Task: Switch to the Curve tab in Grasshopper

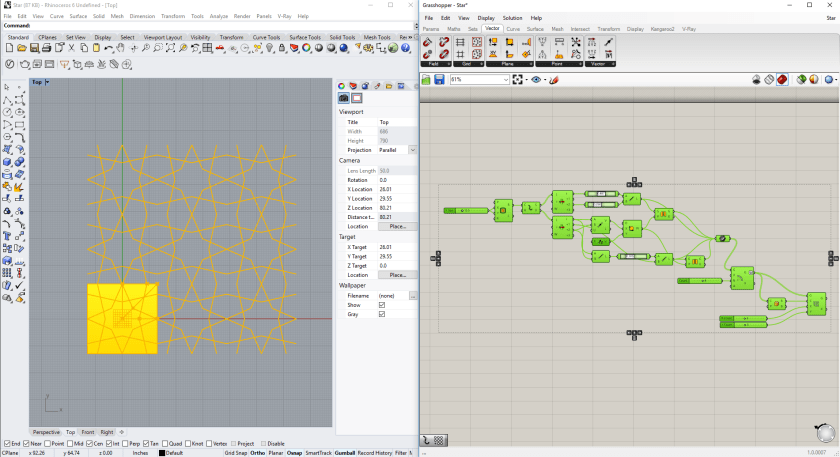Action: pyautogui.click(x=513, y=29)
